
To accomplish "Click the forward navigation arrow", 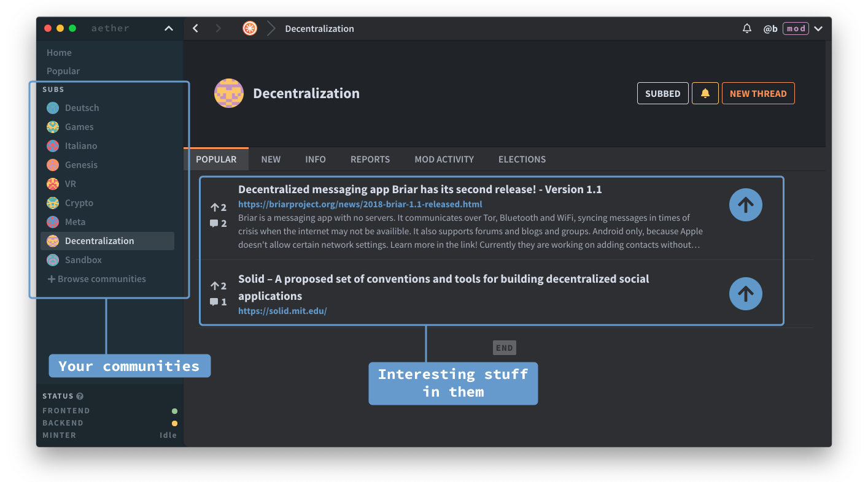I will [218, 28].
